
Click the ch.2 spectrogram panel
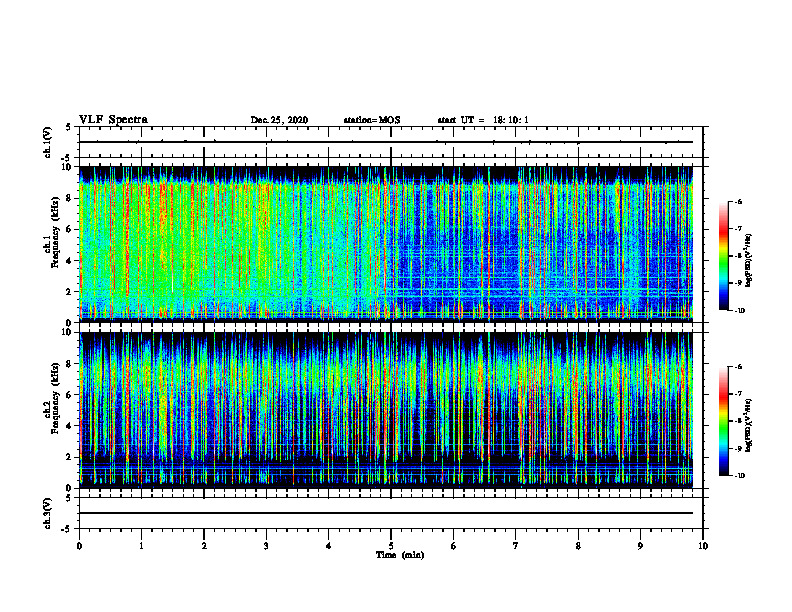pyautogui.click(x=386, y=410)
